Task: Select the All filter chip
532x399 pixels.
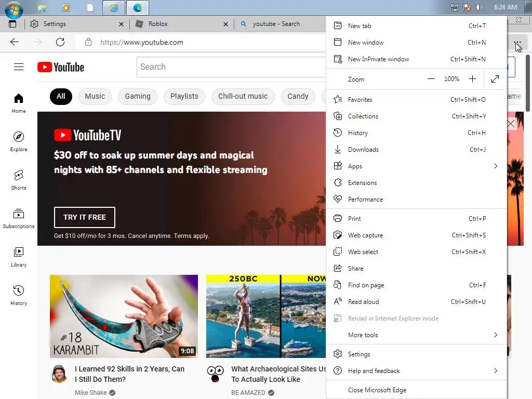Action: click(x=61, y=96)
